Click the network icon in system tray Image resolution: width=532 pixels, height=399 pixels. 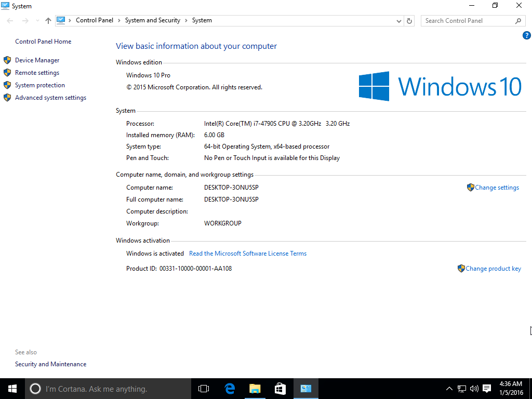(x=461, y=389)
